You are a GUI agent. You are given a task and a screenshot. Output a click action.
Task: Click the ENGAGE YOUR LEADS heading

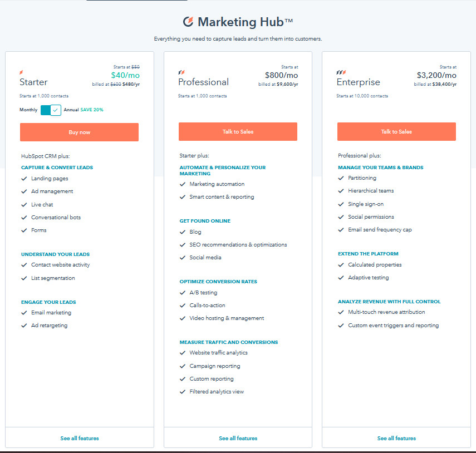tap(48, 302)
